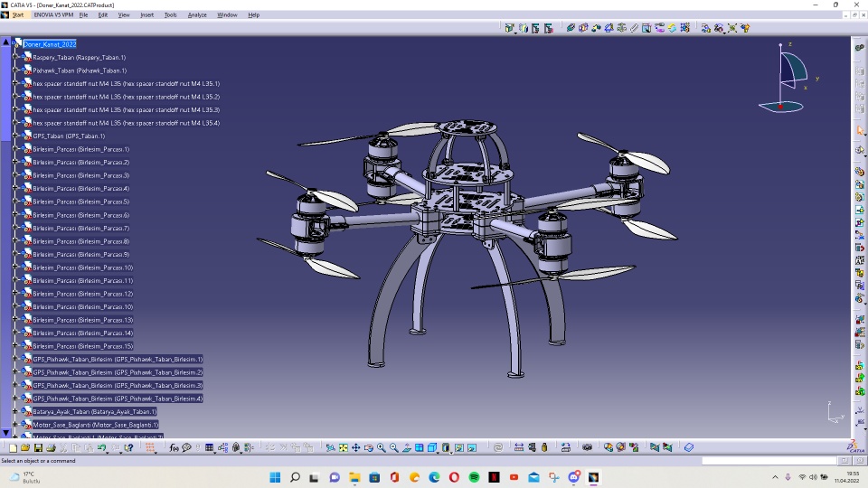Viewport: 868px width, 488px height.
Task: Click the power input command field
Action: (769, 460)
